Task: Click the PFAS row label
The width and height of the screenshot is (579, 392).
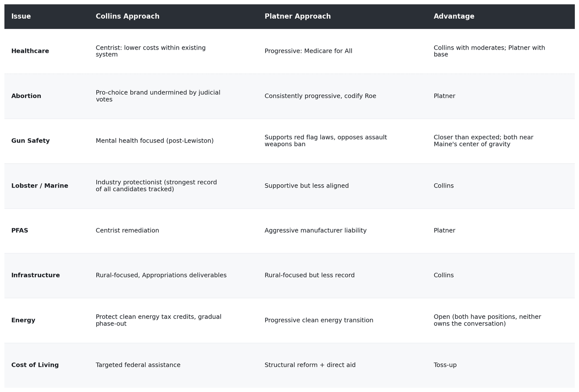Action: 20,230
